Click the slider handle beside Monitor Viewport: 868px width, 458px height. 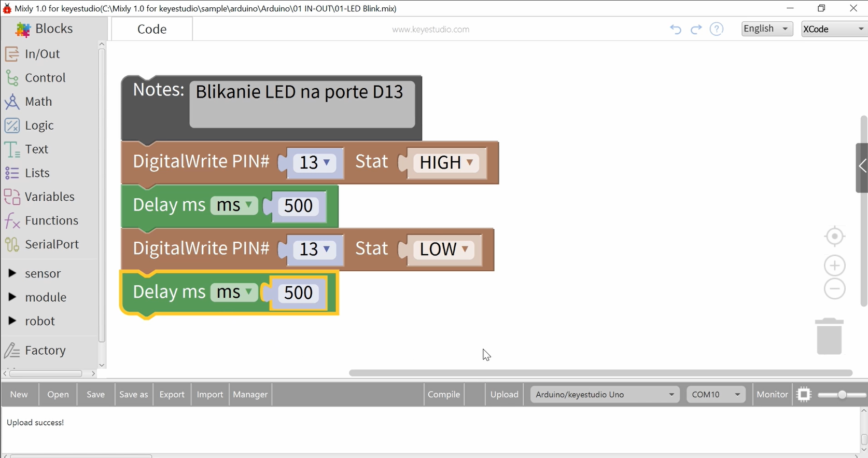click(842, 395)
